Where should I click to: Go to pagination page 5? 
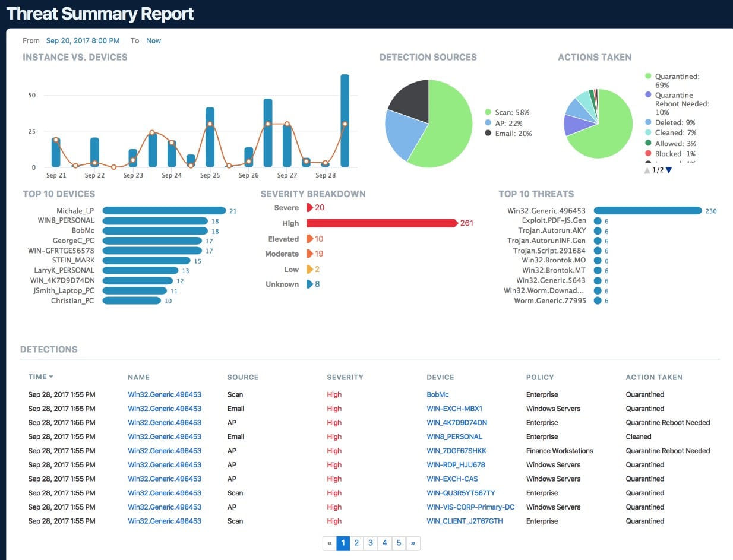tap(399, 543)
